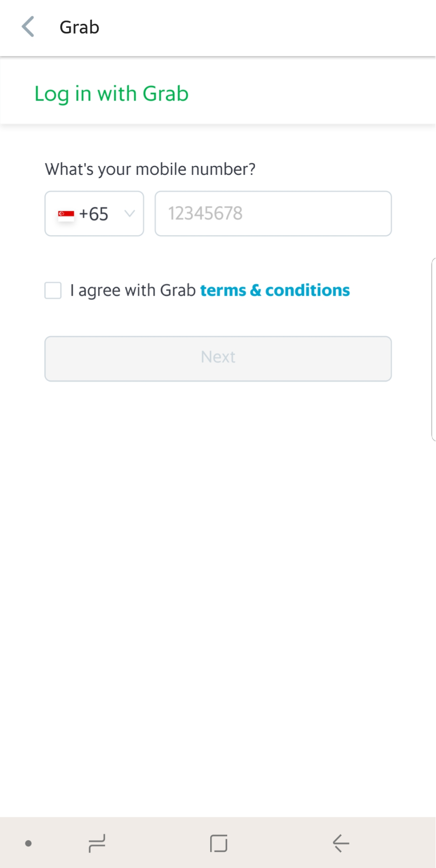
Task: Click the edge panel handle on right
Action: [433, 349]
